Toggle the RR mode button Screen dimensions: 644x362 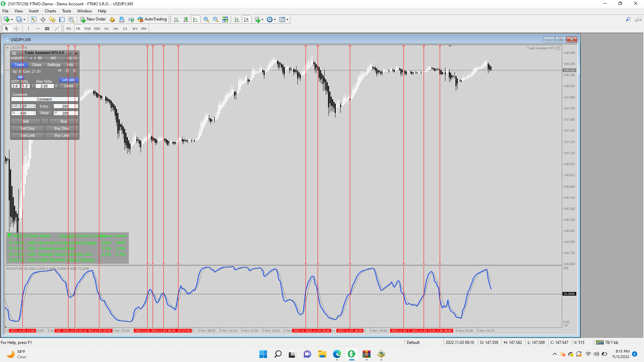click(20, 77)
